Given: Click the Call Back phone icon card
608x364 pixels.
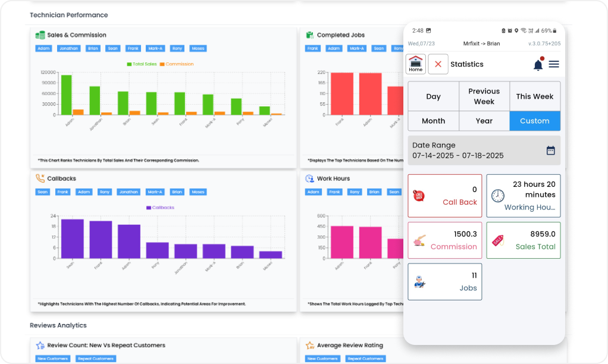Looking at the screenshot, I should tap(418, 196).
